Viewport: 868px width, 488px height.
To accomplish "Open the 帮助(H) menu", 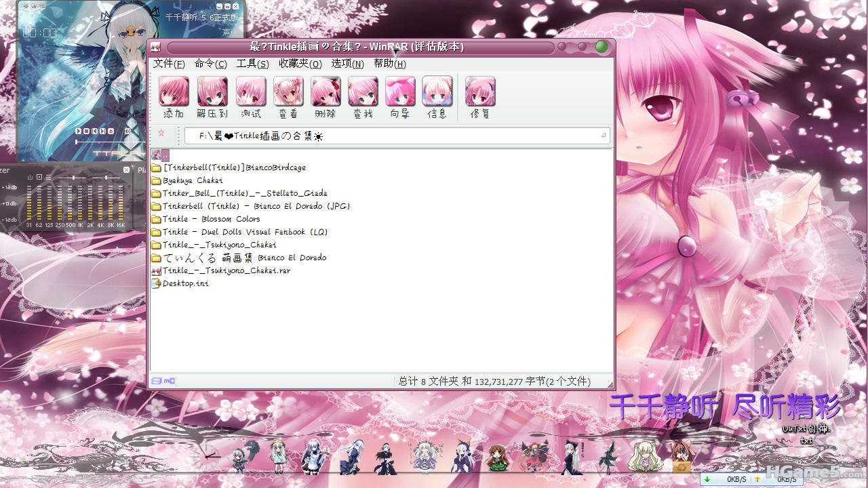I will (x=389, y=64).
